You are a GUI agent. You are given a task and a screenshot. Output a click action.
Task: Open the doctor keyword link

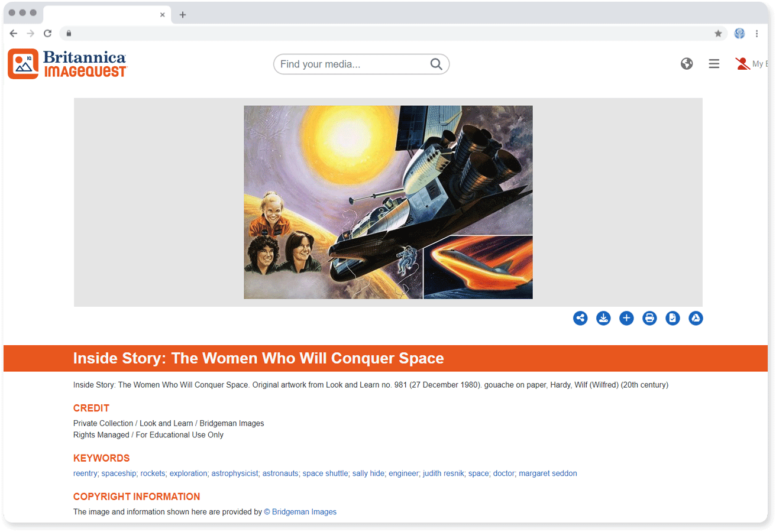coord(504,473)
